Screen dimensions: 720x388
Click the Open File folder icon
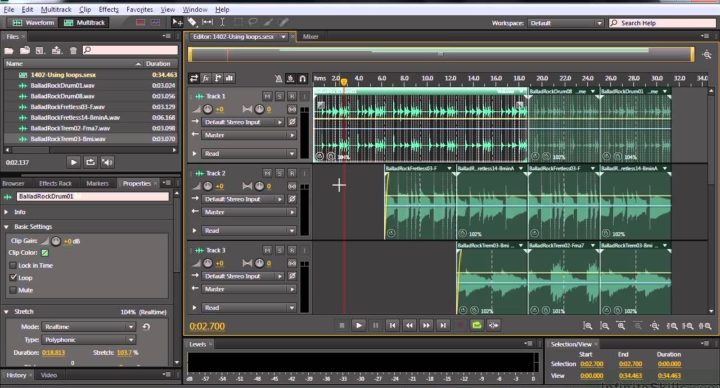[9, 51]
